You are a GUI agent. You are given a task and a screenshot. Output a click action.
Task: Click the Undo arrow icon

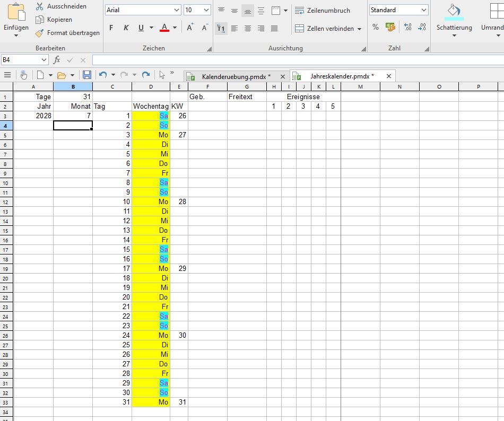tap(103, 75)
